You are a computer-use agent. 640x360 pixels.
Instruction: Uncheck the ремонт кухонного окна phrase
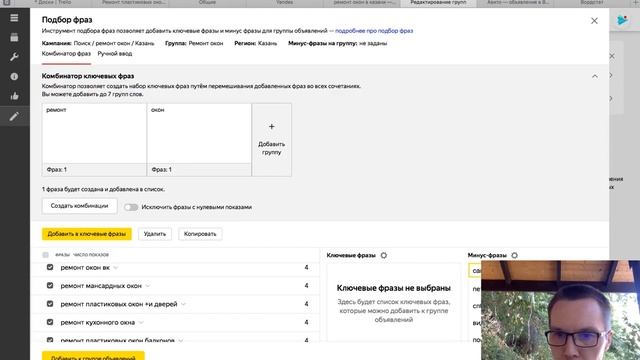(x=50, y=322)
